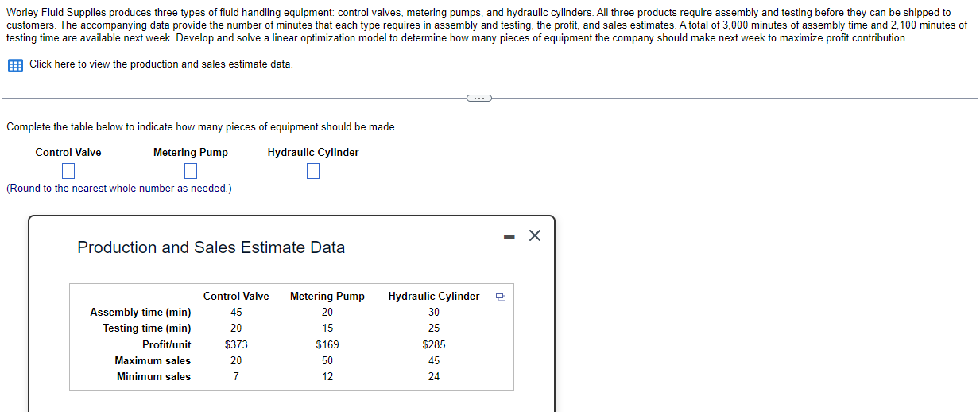Click the Control Valve assembly time 45
Screen dimensions: 980x412
click(x=236, y=313)
